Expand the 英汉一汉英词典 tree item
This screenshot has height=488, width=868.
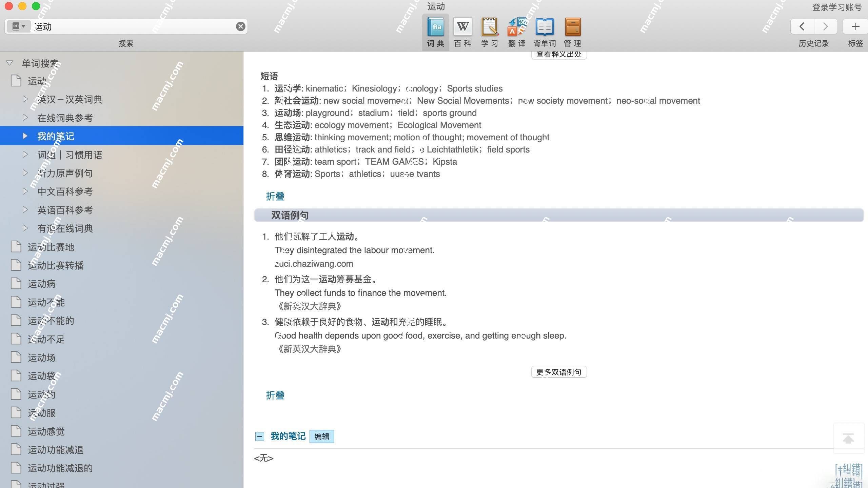[24, 99]
